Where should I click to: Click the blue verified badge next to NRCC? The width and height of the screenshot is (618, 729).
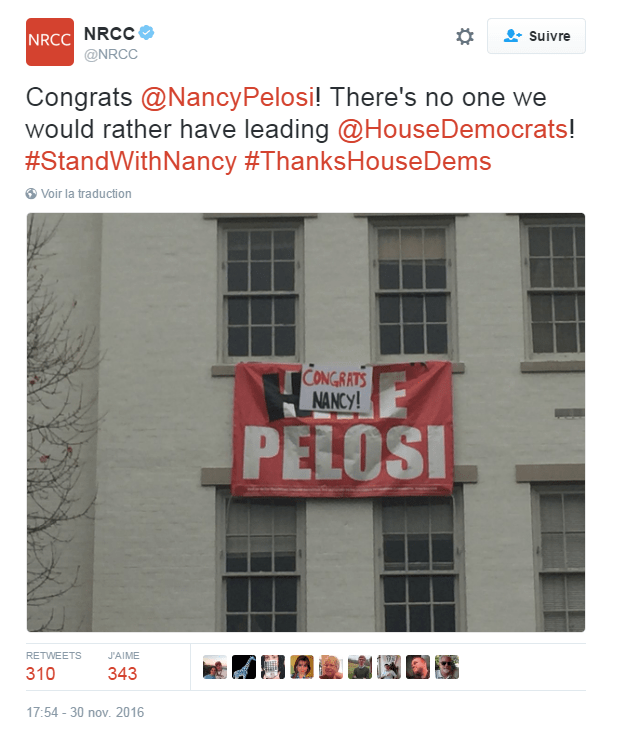(147, 34)
